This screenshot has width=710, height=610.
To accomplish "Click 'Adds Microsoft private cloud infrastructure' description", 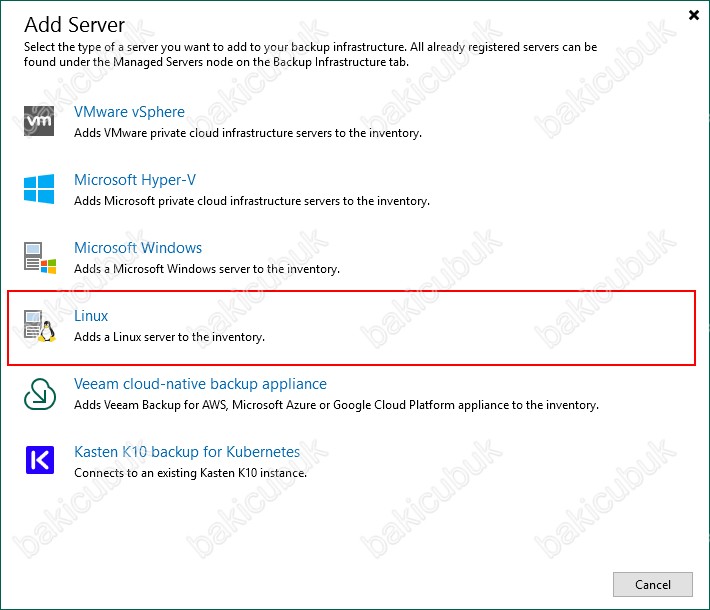I will click(x=252, y=201).
